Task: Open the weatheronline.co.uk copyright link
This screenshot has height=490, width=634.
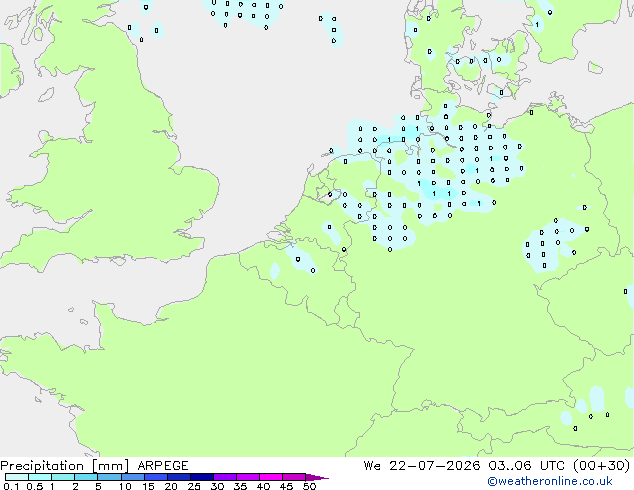Action: (x=550, y=481)
